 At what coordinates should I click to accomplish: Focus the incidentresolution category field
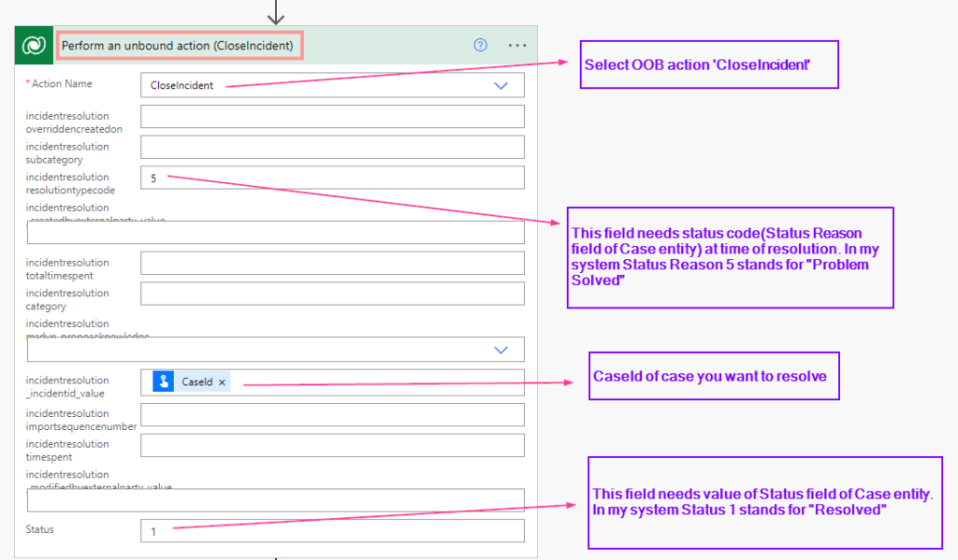(332, 294)
